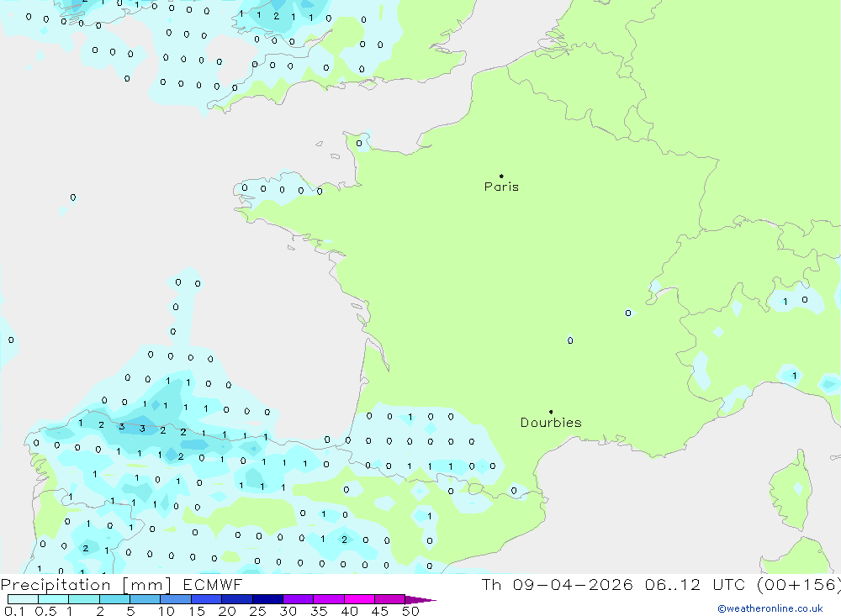
Task: Click the Dourbies location dot marker
Action: click(x=551, y=412)
